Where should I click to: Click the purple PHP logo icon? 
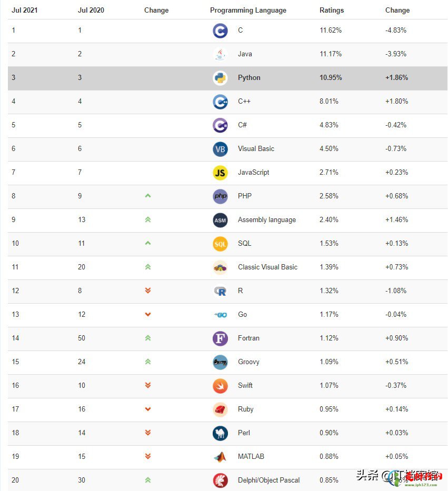click(x=220, y=196)
